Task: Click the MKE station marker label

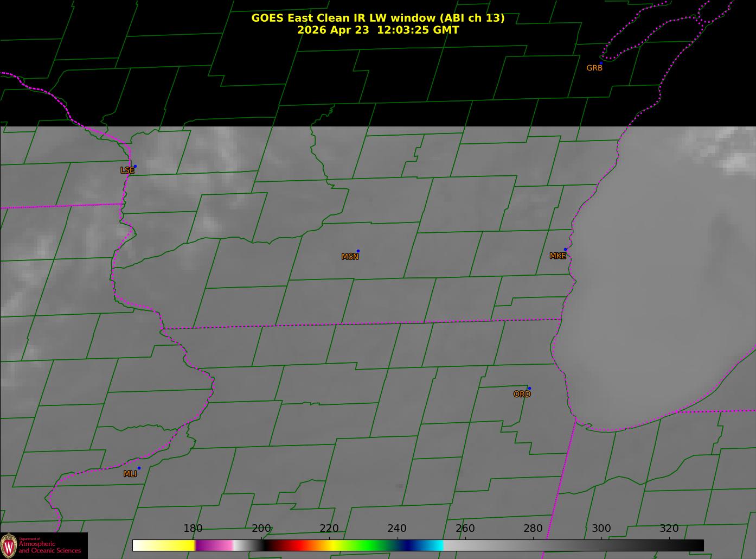Action: (x=558, y=256)
